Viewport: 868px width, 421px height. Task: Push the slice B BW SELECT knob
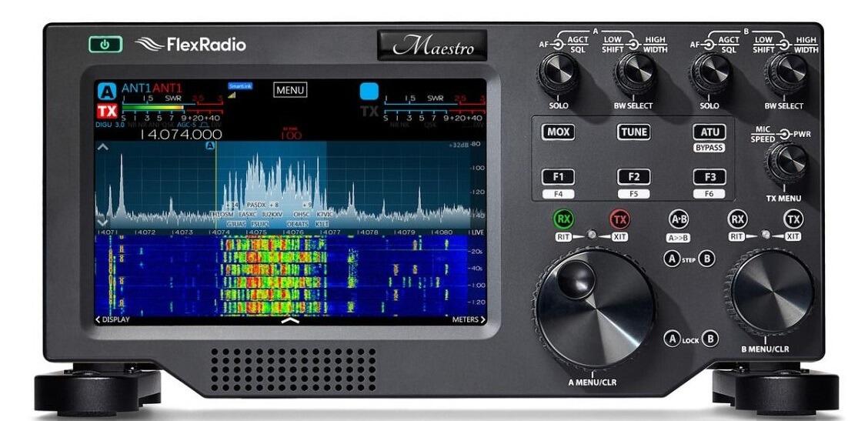click(786, 74)
